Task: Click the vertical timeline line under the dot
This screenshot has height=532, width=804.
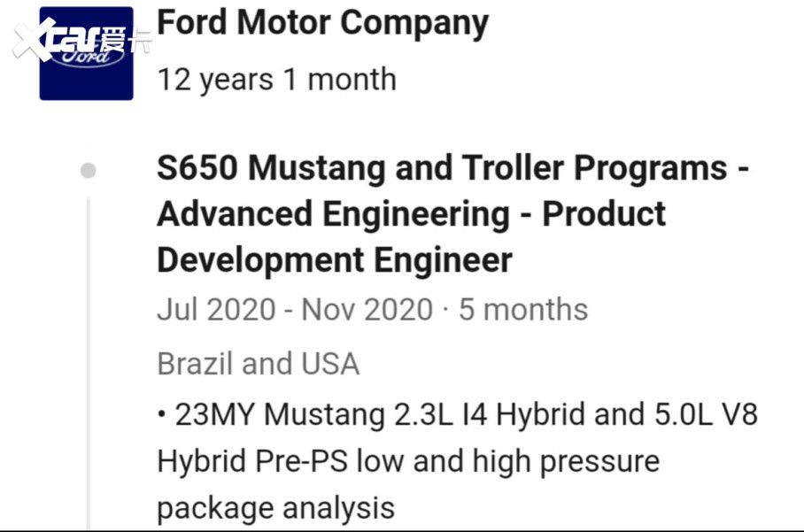Action: point(88,354)
